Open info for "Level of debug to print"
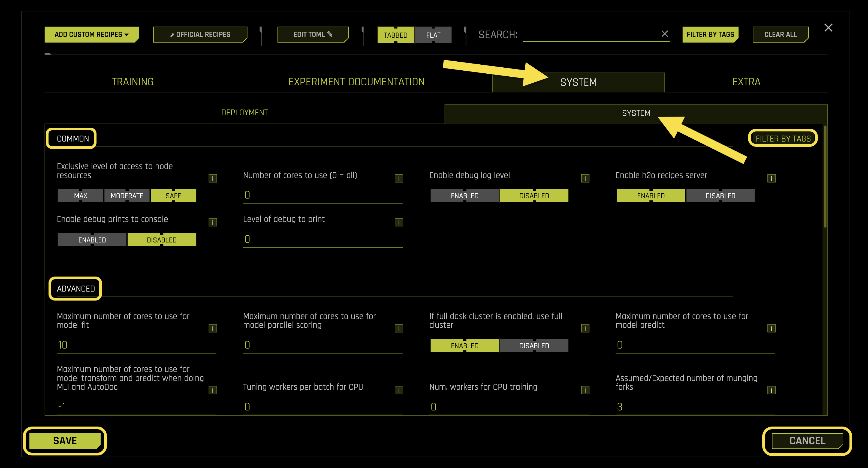Viewport: 868px width, 468px height. tap(399, 222)
